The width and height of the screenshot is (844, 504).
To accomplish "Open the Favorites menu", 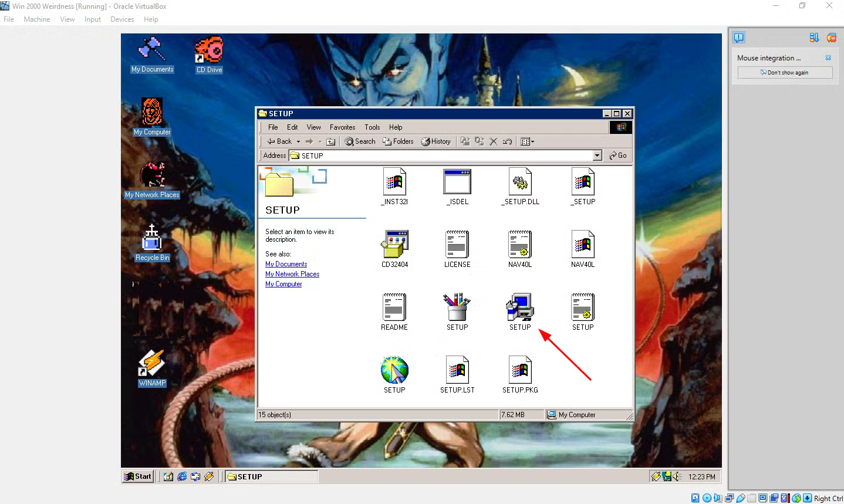I will point(342,127).
